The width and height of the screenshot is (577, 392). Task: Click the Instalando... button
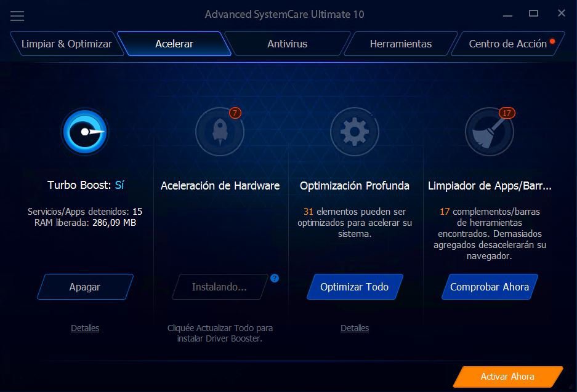pos(220,287)
